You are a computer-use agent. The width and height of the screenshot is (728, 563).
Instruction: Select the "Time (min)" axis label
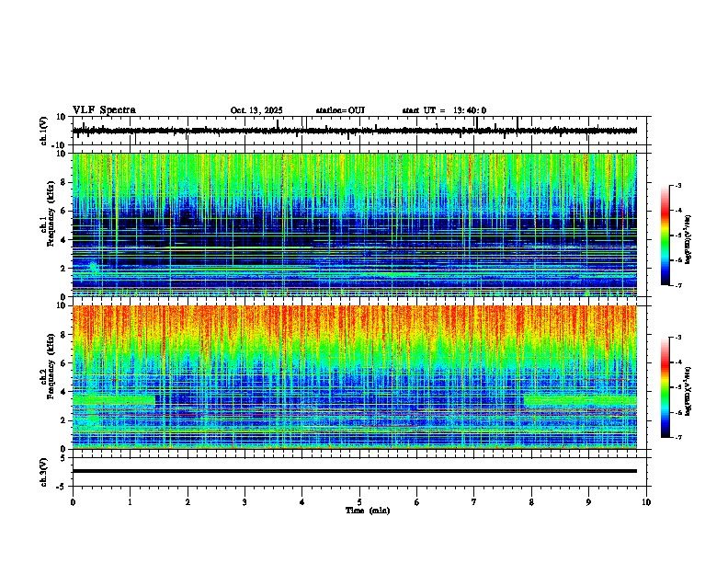point(368,511)
